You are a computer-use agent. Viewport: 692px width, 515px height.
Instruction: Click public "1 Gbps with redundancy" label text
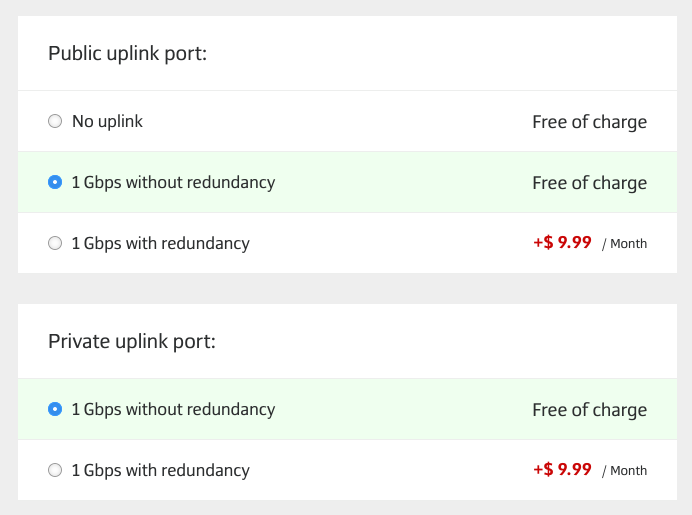point(160,243)
